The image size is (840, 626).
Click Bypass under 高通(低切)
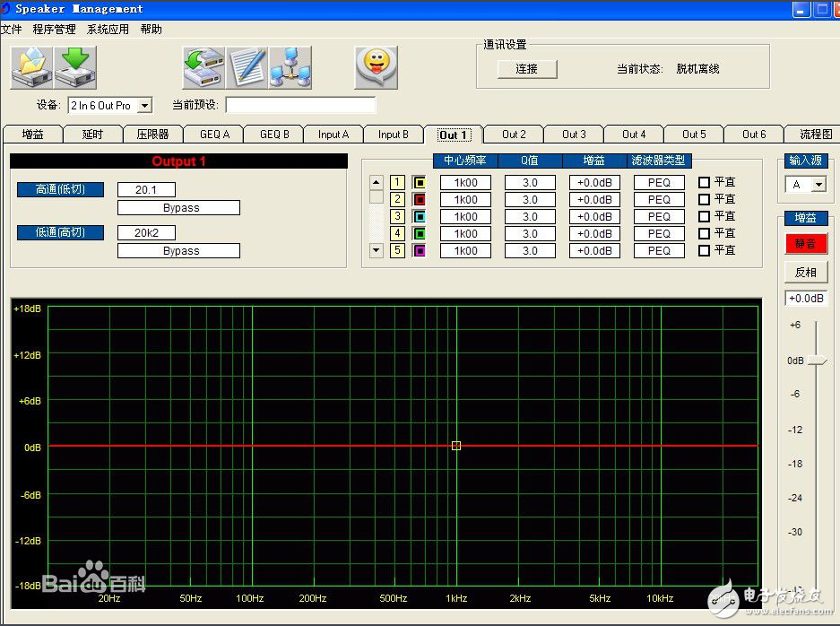178,207
